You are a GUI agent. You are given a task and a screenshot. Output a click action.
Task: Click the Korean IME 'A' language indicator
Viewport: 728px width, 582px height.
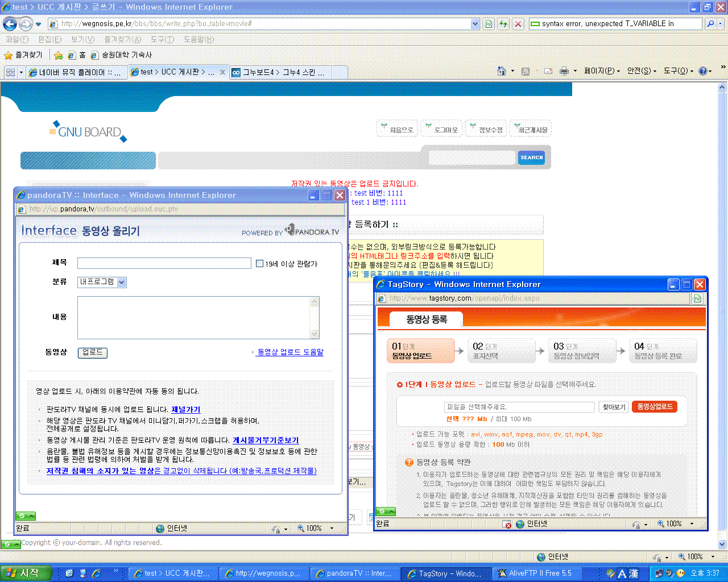(622, 573)
